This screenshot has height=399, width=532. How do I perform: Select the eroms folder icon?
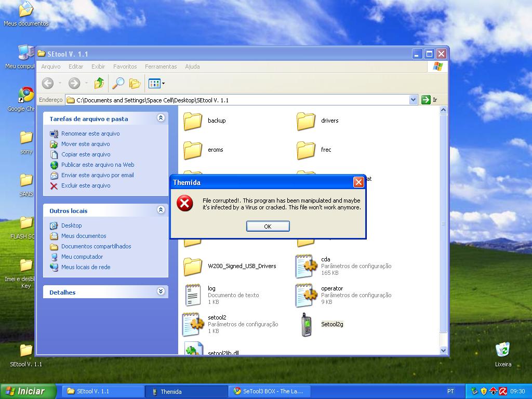tap(193, 150)
